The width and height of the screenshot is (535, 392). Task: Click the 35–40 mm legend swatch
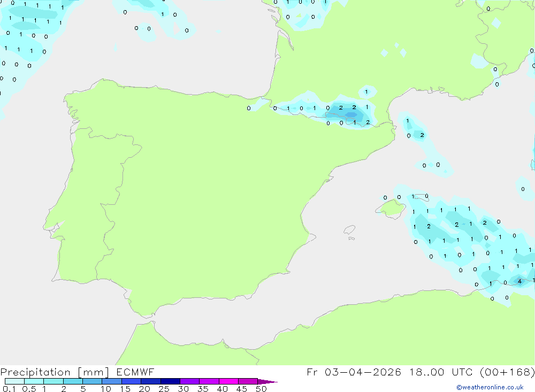(209, 381)
